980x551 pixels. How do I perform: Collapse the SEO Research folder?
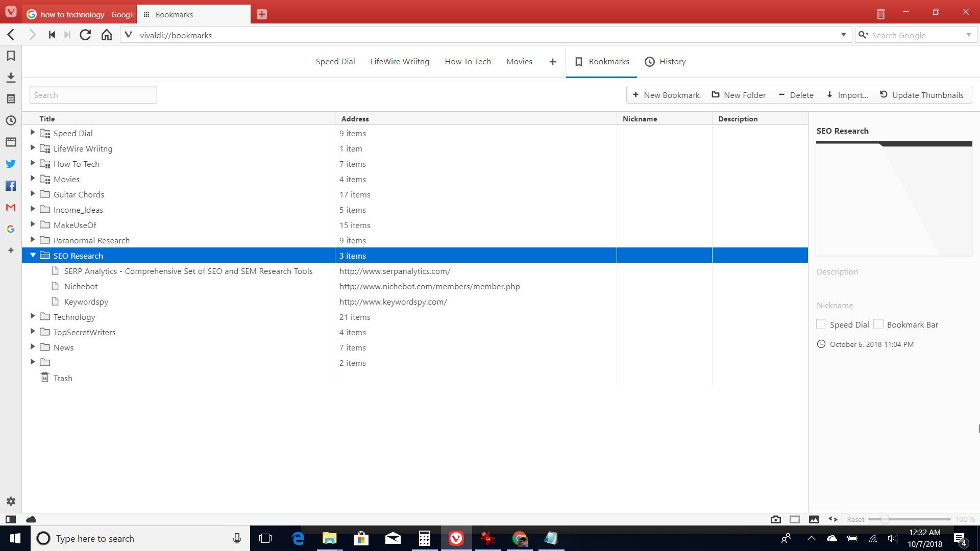(32, 255)
